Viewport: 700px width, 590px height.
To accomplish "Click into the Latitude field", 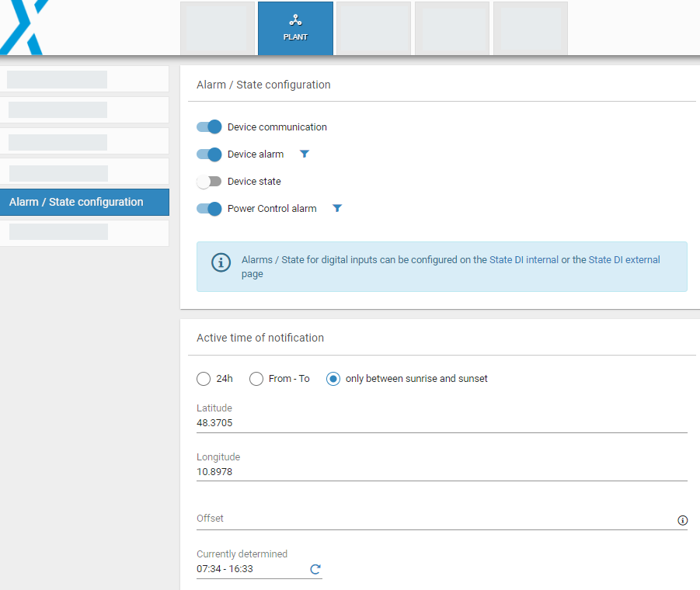I will pos(441,423).
